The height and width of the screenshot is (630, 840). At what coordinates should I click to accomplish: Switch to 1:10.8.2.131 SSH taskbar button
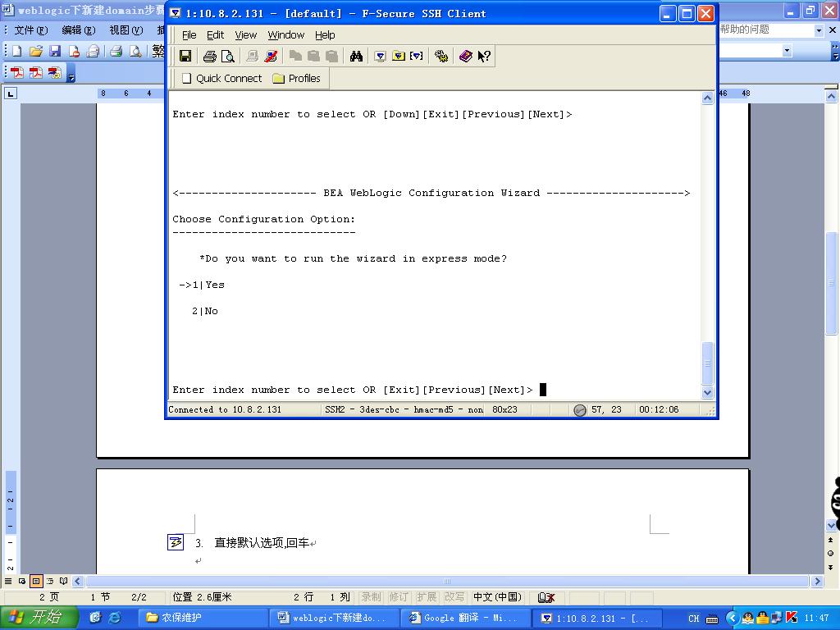click(x=597, y=618)
